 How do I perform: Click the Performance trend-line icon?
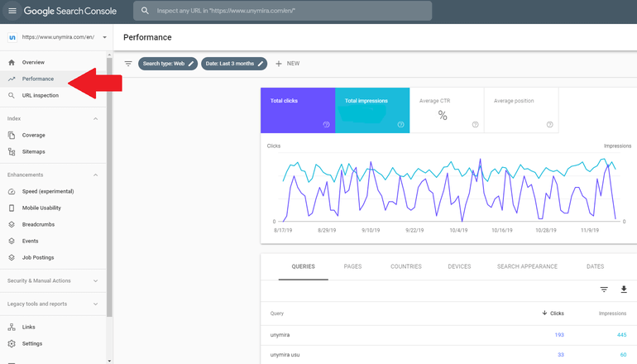point(12,79)
